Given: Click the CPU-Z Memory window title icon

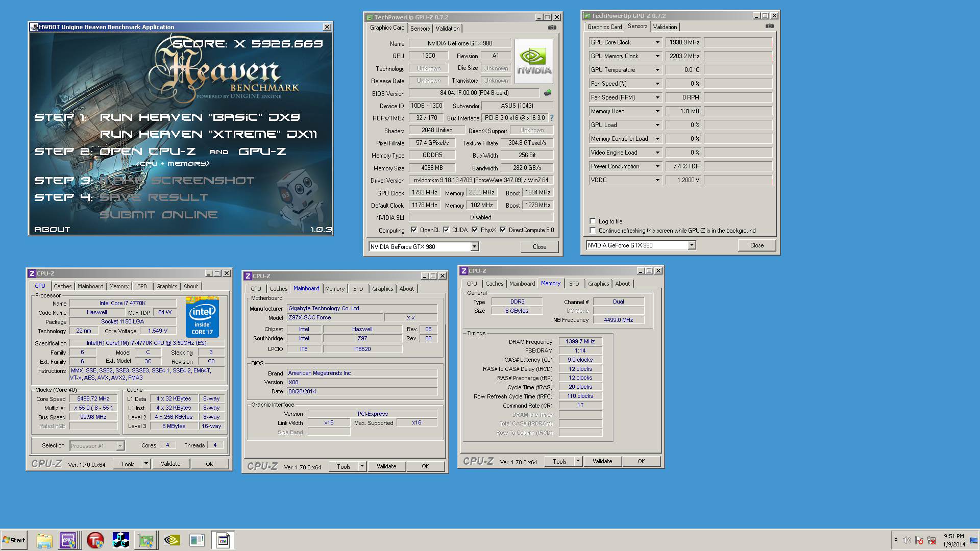Looking at the screenshot, I should [464, 271].
